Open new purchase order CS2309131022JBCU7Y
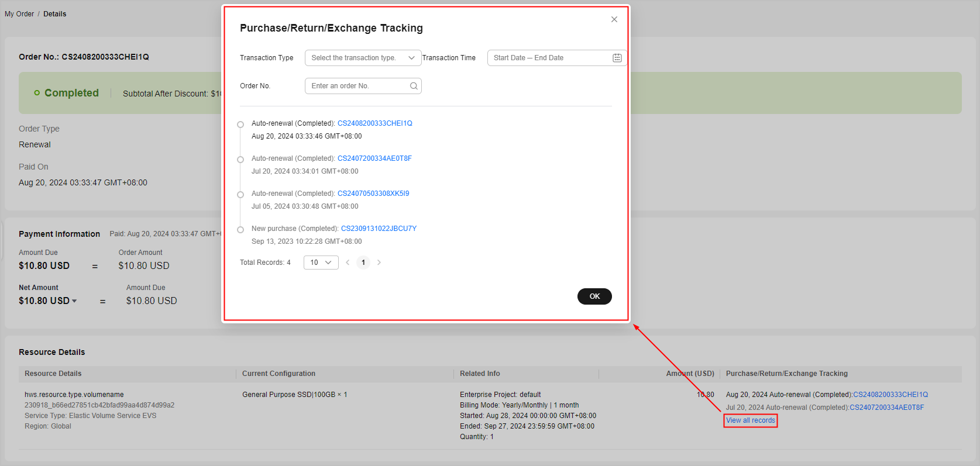The width and height of the screenshot is (980, 466). coord(379,229)
